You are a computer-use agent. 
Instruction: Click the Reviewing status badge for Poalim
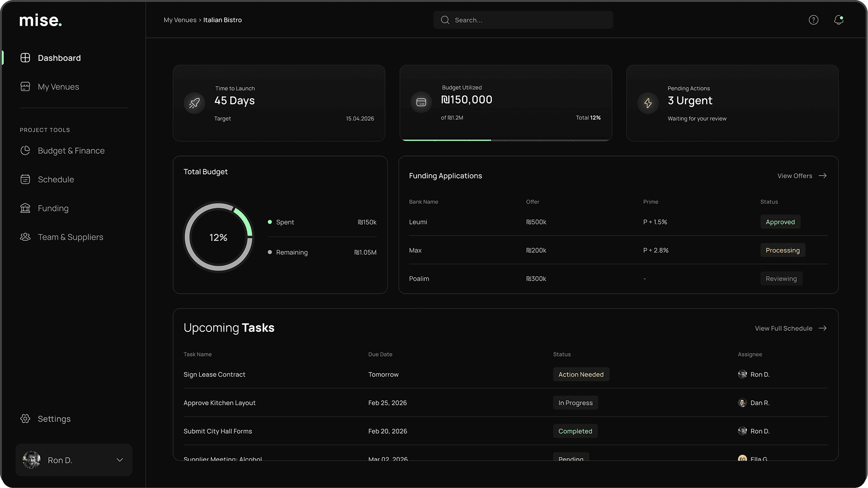pos(781,279)
